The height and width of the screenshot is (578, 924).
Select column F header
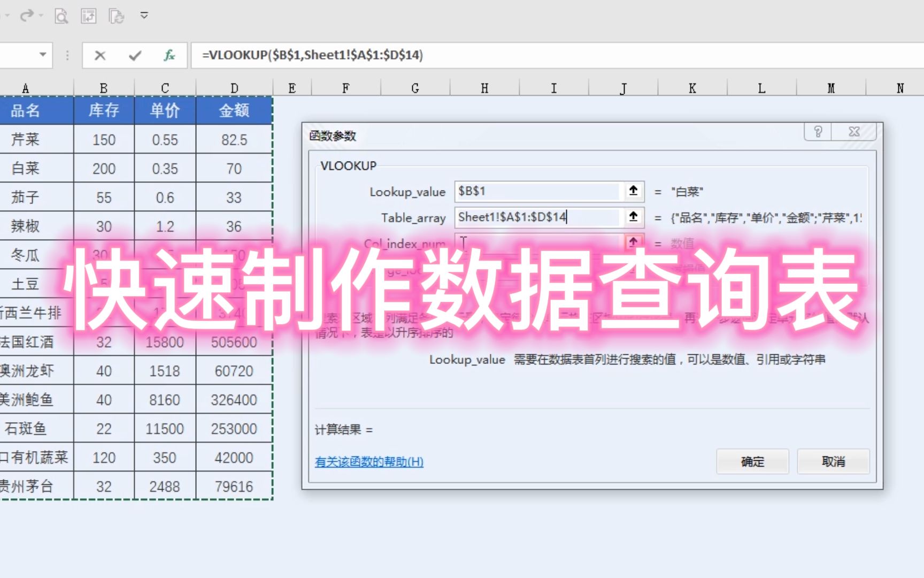click(346, 88)
